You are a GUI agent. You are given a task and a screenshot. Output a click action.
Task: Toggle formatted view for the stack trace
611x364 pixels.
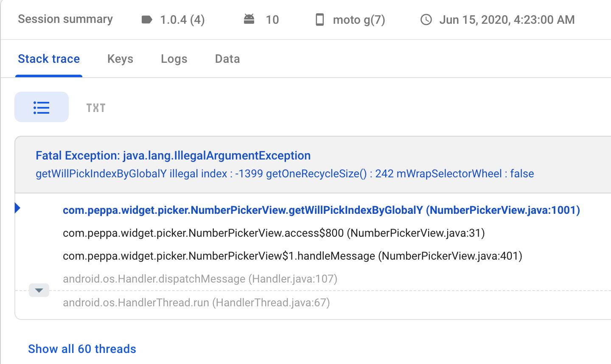point(41,107)
